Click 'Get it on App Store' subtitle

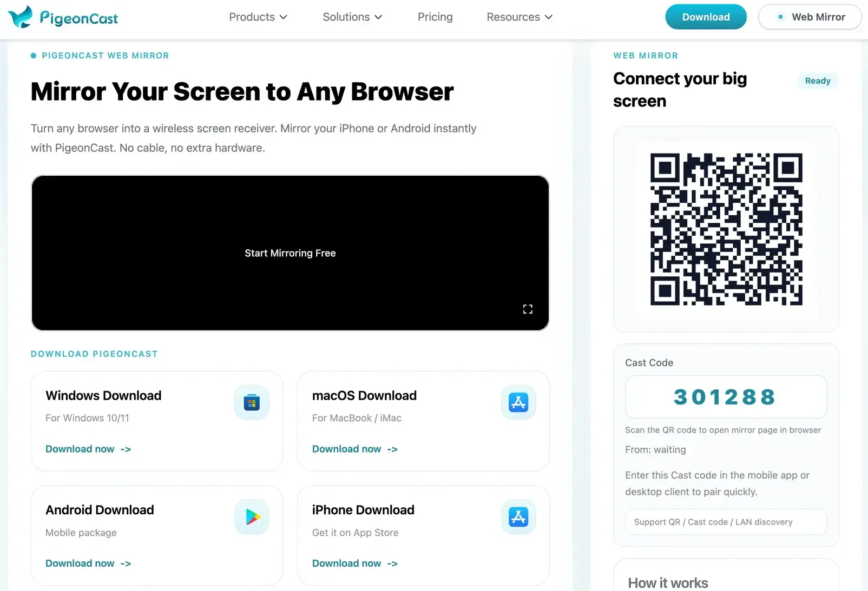click(x=355, y=533)
